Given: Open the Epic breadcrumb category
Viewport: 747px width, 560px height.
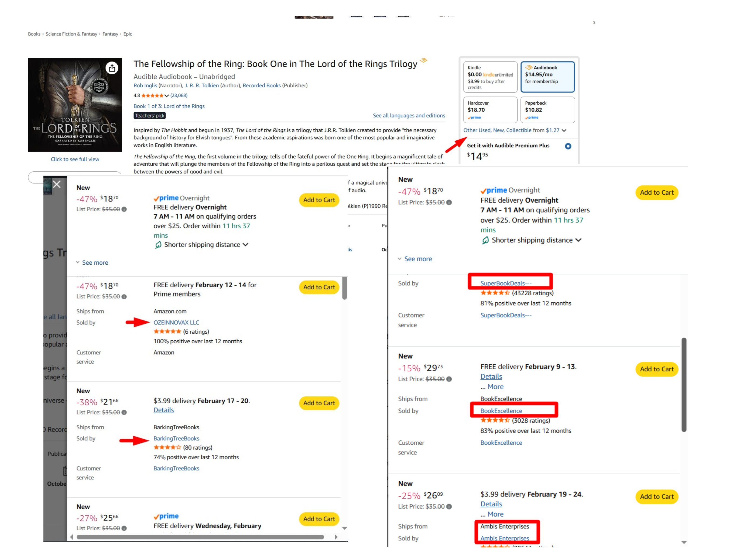Looking at the screenshot, I should tap(127, 34).
